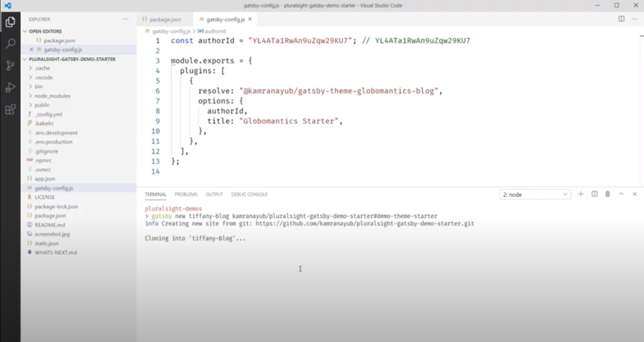Switch to the Debug Console tab
This screenshot has height=342, width=644.
coord(249,194)
